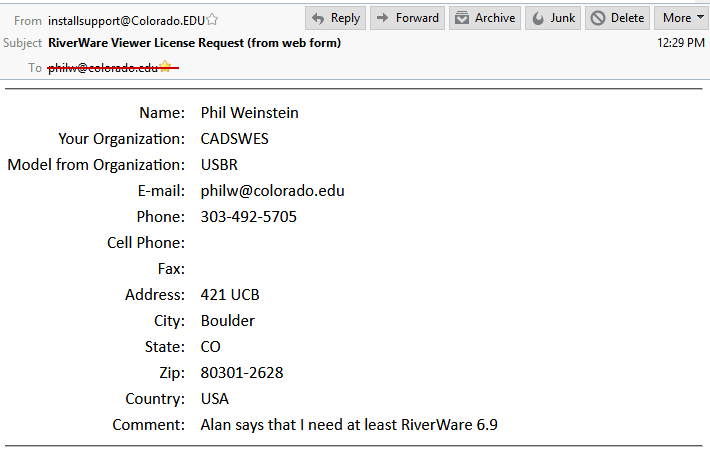Click the RiverWare Viewer License Request subject
The image size is (710, 464).
pyautogui.click(x=194, y=43)
